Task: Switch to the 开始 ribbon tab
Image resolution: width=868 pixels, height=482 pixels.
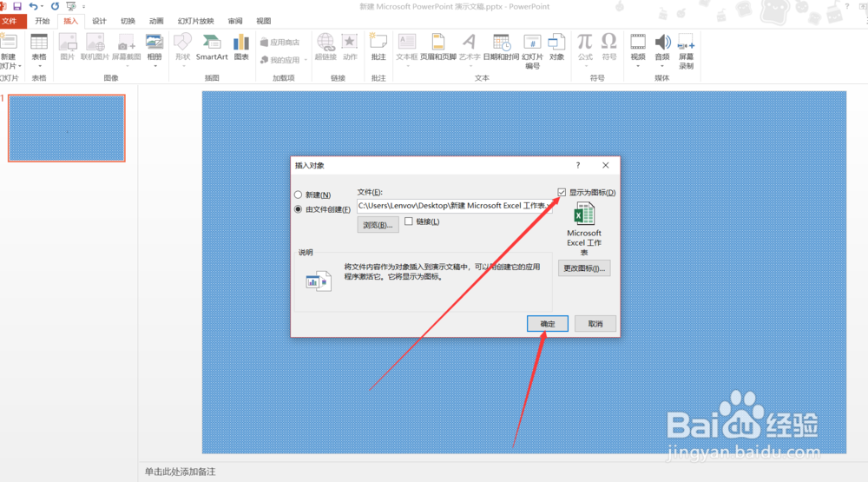Action: pyautogui.click(x=42, y=21)
